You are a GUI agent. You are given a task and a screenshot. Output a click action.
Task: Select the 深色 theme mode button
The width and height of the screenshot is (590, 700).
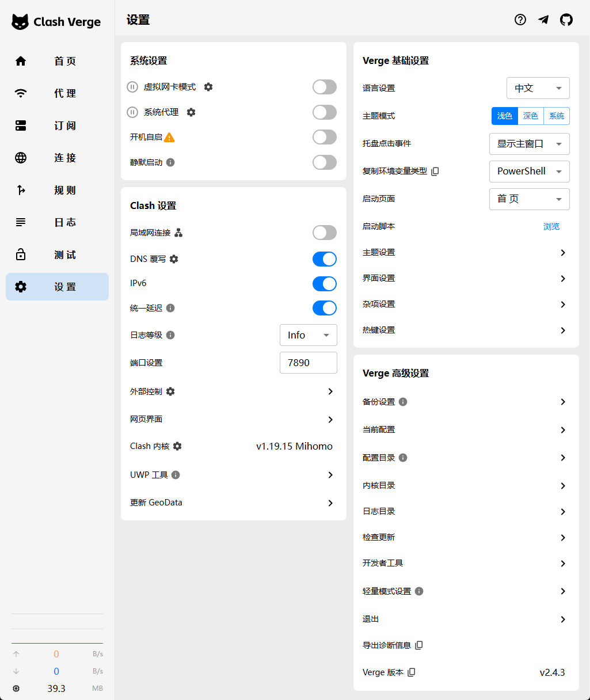(530, 116)
